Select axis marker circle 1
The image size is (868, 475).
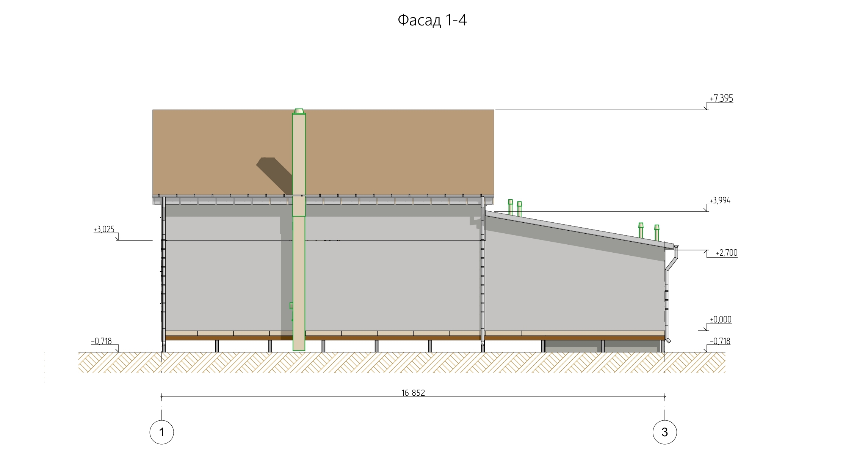(x=162, y=432)
